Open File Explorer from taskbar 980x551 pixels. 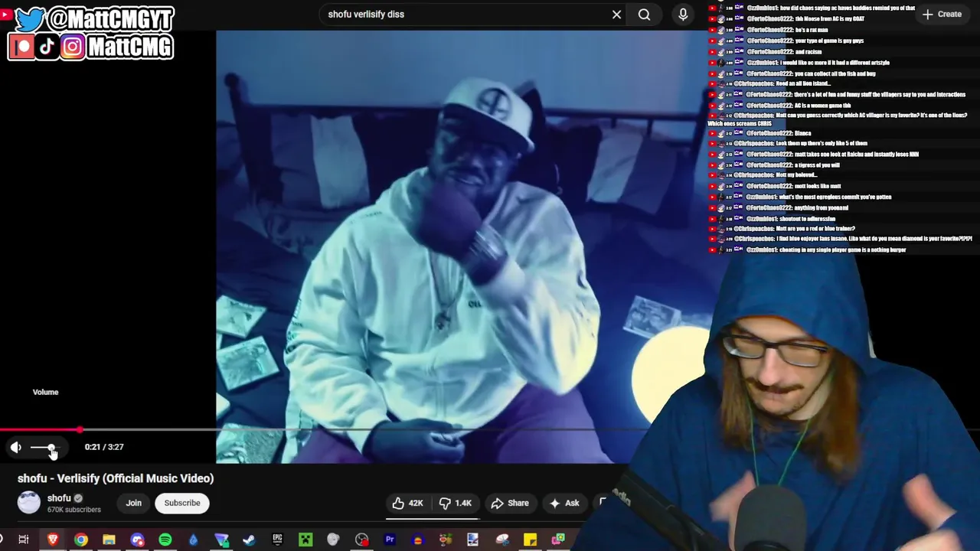click(109, 540)
